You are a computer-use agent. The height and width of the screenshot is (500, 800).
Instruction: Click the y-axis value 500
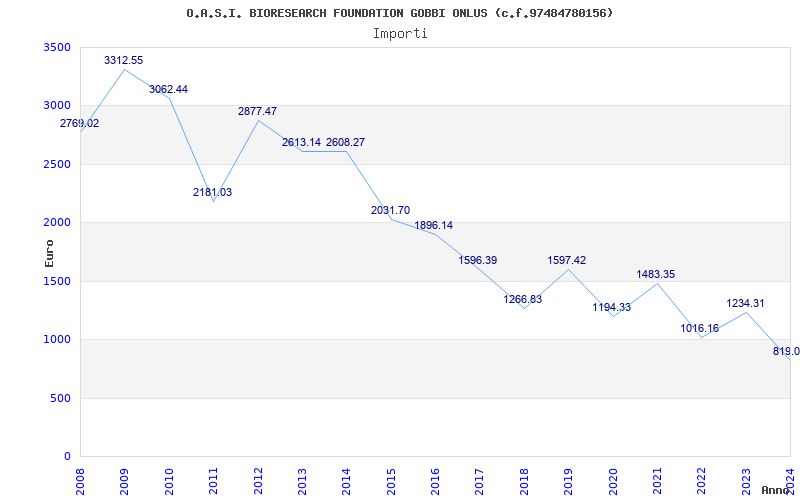tap(60, 398)
